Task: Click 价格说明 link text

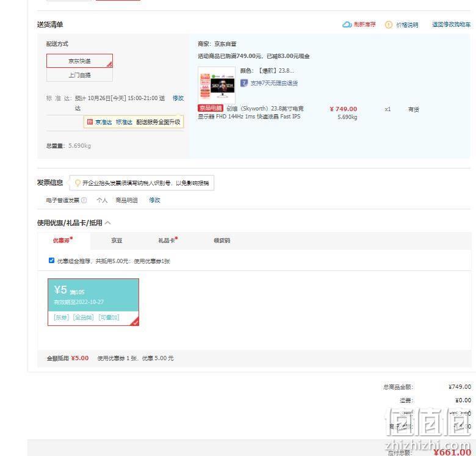Action: coord(407,25)
